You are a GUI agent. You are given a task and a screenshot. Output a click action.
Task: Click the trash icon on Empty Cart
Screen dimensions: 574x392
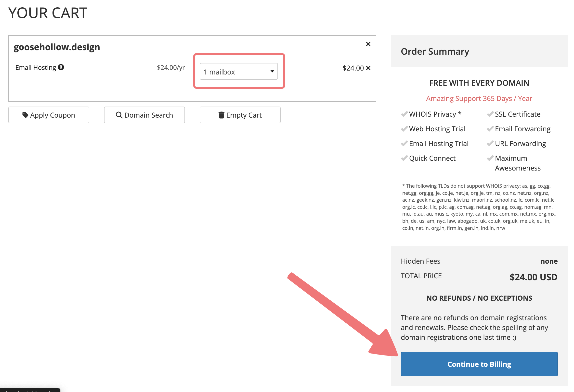tap(221, 115)
